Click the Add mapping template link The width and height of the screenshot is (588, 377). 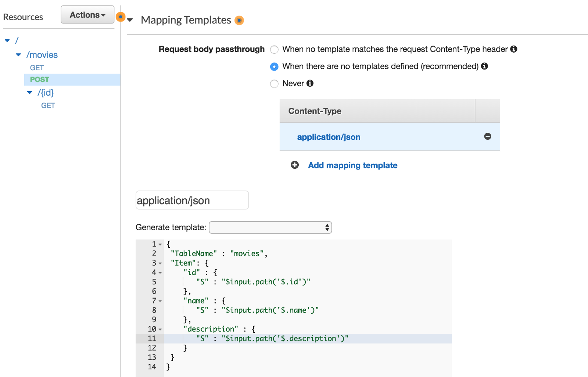click(352, 166)
